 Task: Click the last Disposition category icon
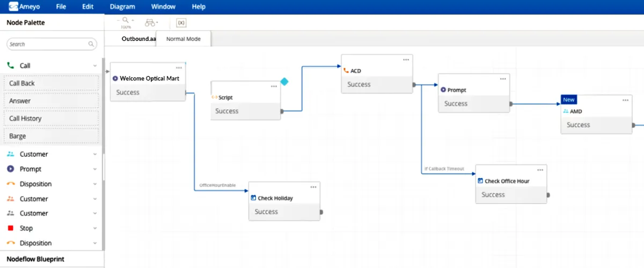pyautogui.click(x=11, y=243)
